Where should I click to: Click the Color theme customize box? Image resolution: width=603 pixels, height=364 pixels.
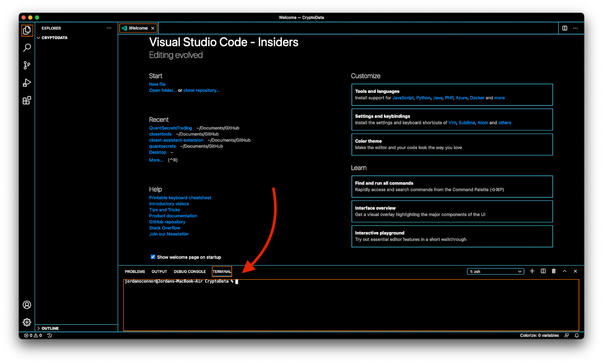click(x=451, y=144)
